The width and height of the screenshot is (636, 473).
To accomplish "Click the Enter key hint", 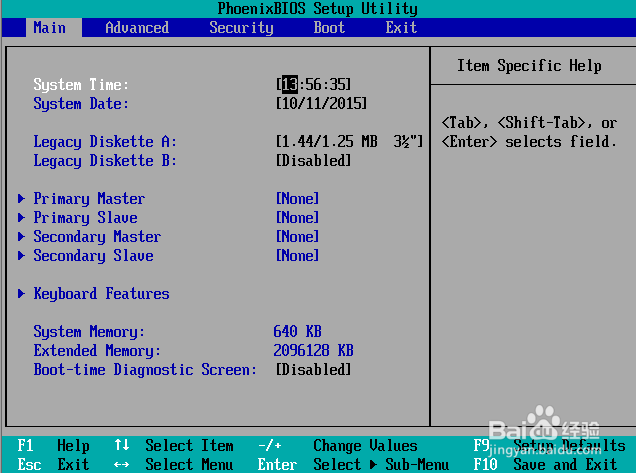I will (x=277, y=464).
